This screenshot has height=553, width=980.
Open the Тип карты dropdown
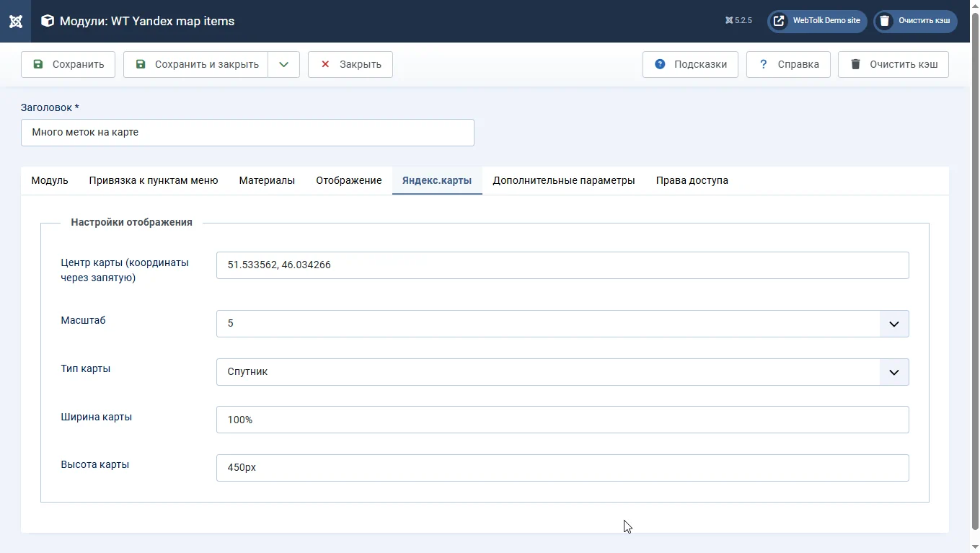[562, 372]
